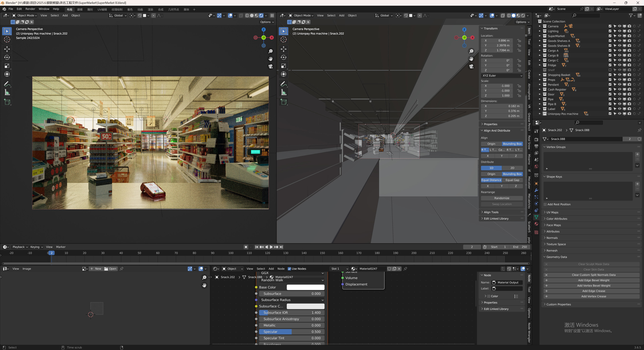Jump to timeline end frame
This screenshot has width=644, height=350.
pyautogui.click(x=281, y=247)
